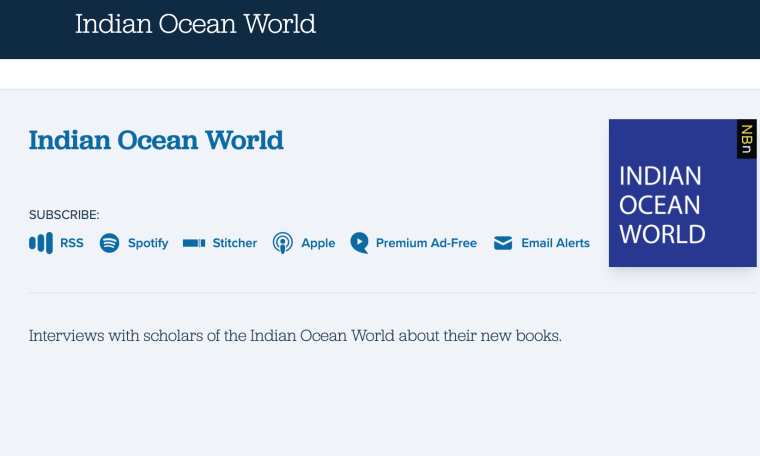The height and width of the screenshot is (456, 760).
Task: Choose the Apple subscribe link
Action: pos(318,243)
